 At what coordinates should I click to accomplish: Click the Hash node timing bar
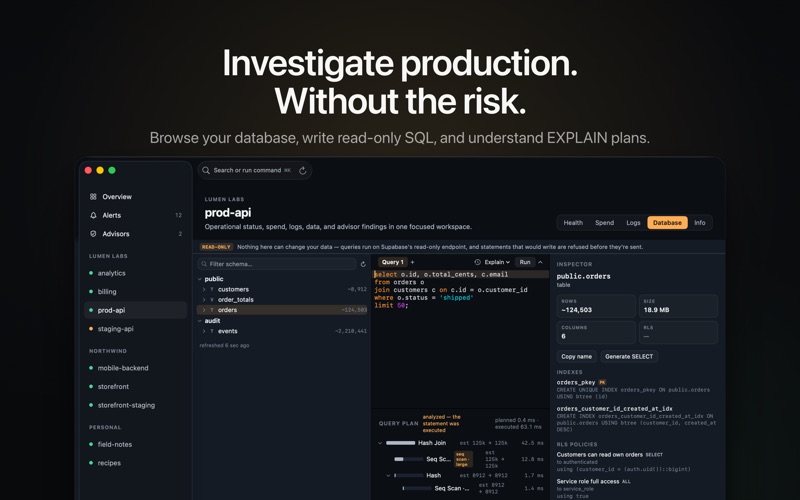[408, 476]
